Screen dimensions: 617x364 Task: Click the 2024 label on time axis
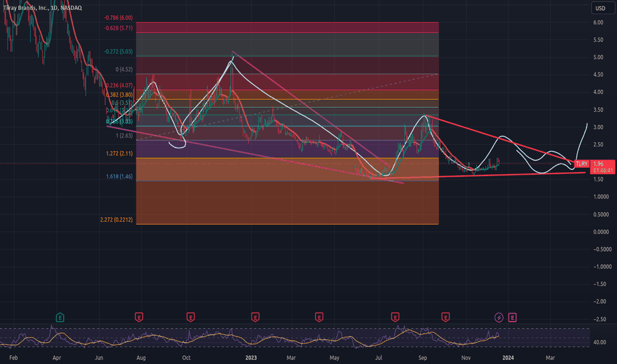[x=508, y=357]
